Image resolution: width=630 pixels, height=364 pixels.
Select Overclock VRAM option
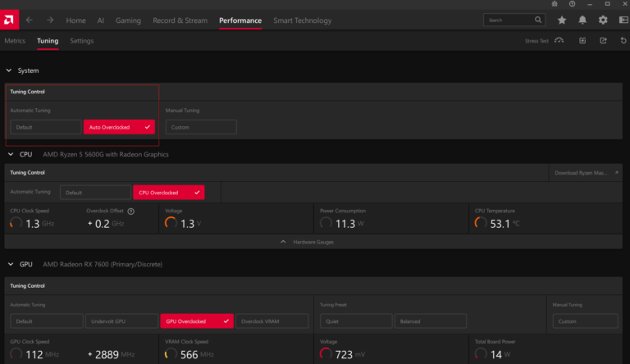(x=272, y=321)
